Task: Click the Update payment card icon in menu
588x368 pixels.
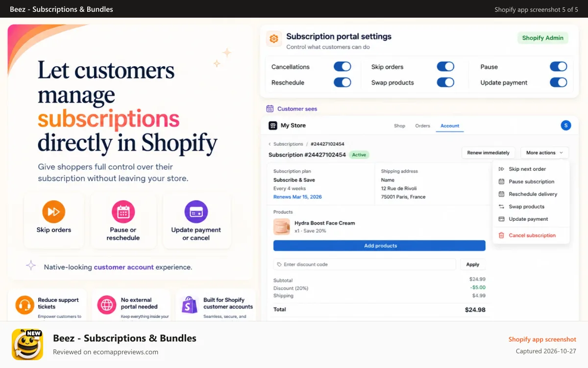Action: (x=501, y=219)
